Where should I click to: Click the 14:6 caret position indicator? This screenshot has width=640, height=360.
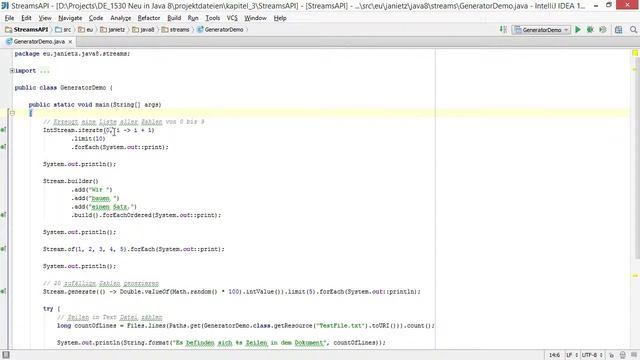click(x=554, y=355)
